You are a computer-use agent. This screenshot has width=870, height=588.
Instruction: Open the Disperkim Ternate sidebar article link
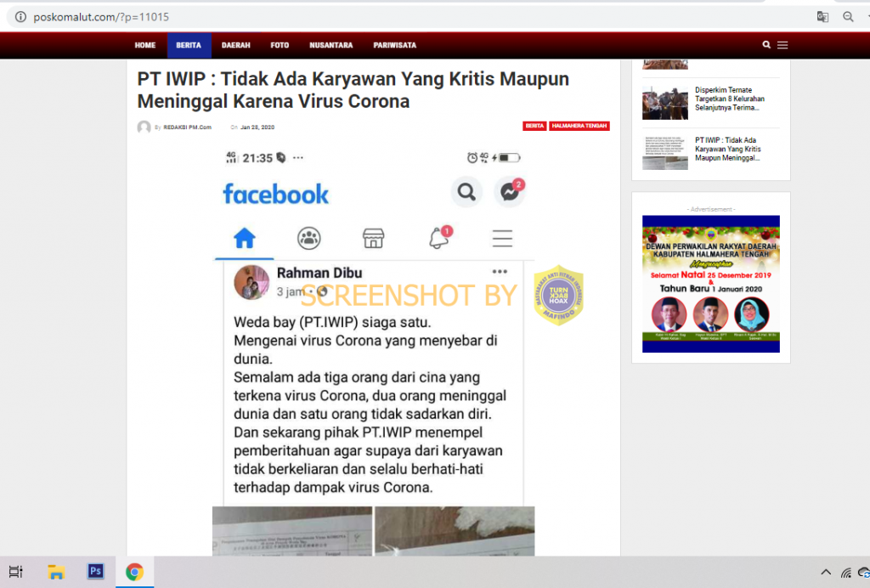point(730,99)
